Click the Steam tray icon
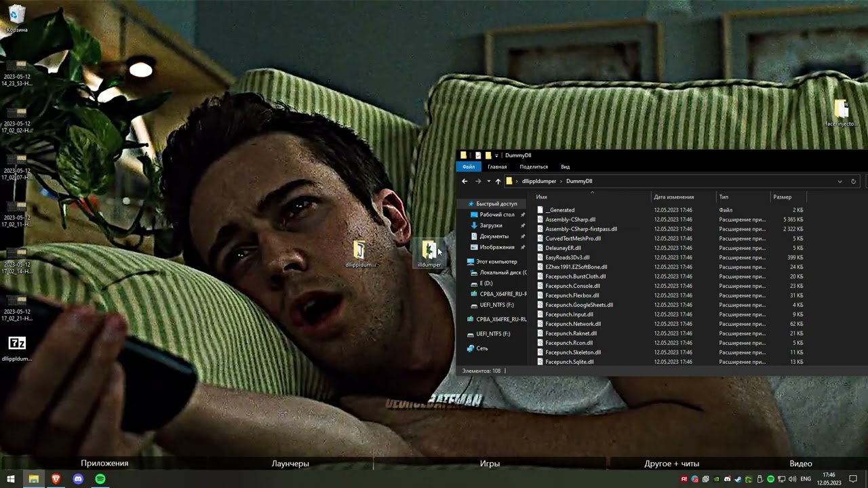Screen dimensions: 868x488 pyautogui.click(x=738, y=479)
